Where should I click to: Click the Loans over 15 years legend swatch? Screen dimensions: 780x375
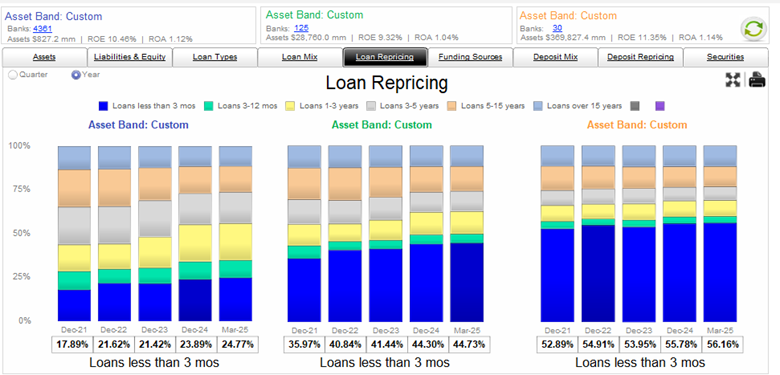click(538, 106)
